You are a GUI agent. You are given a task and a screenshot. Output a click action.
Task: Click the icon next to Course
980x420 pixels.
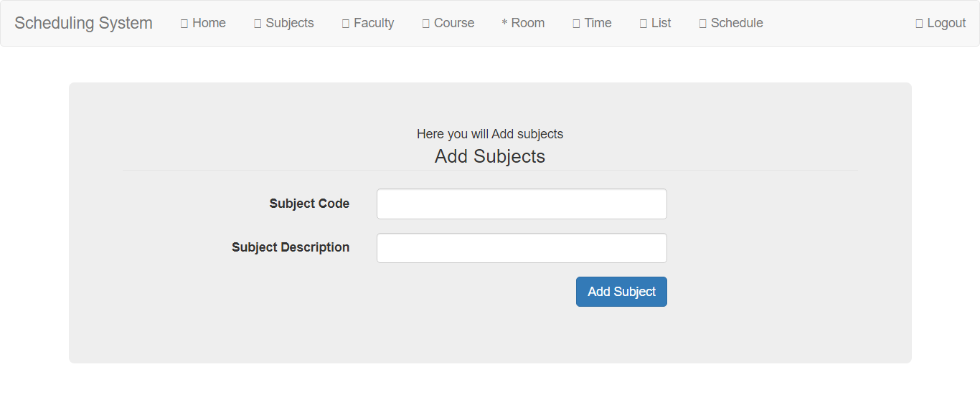point(426,24)
